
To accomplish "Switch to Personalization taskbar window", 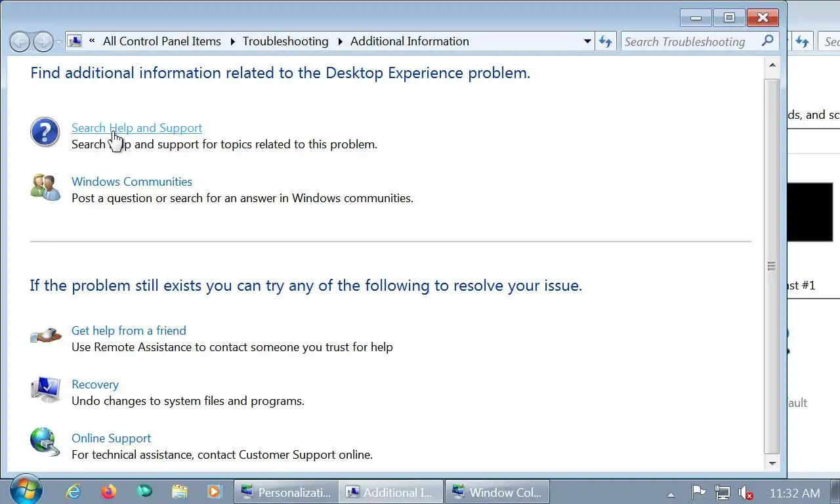I will [287, 492].
